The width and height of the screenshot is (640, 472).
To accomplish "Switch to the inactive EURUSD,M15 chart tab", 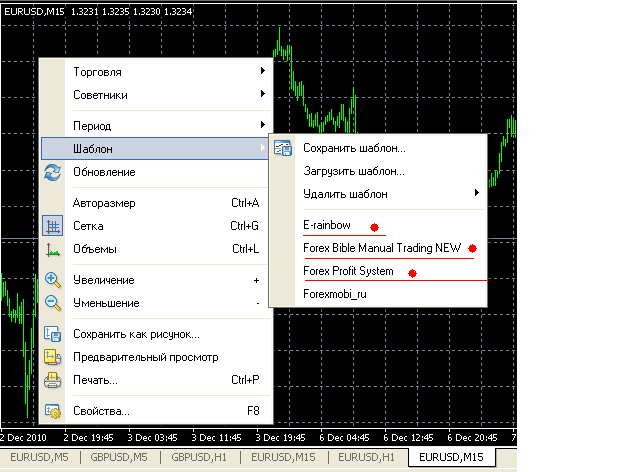I will click(x=283, y=457).
